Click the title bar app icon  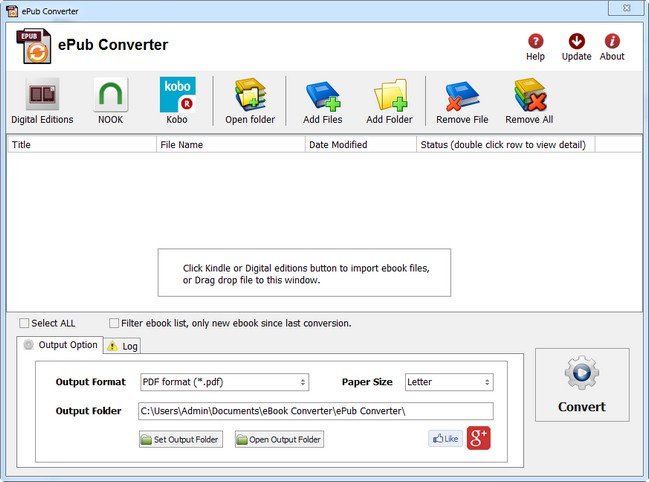[12, 11]
